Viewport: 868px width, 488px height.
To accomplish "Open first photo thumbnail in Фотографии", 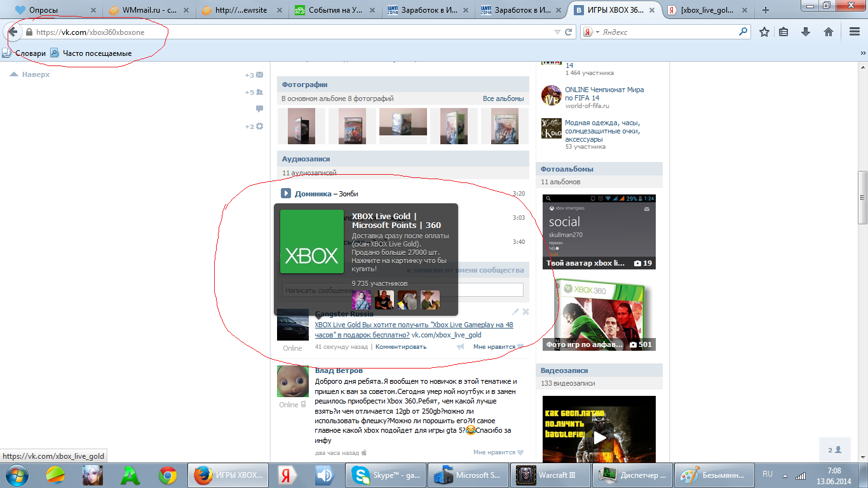I will coord(301,126).
